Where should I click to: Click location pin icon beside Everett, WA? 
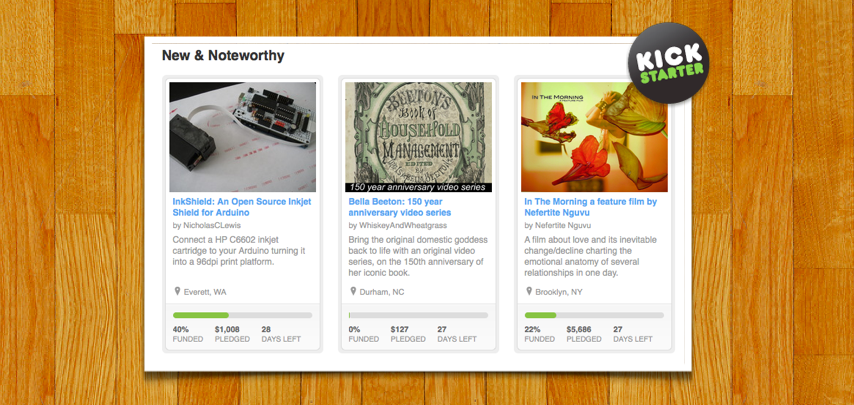(177, 292)
